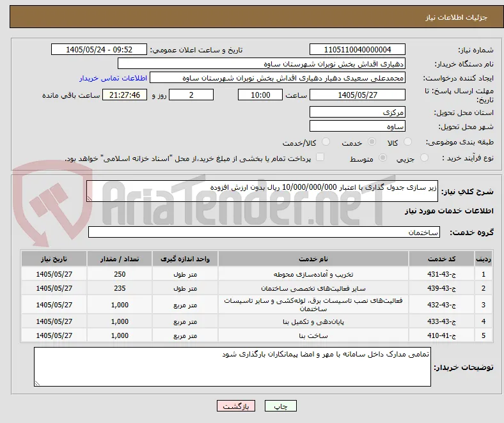Screen dimensions: 504x423
Task: Click the remaining days field showing 2
Action: coord(191,95)
